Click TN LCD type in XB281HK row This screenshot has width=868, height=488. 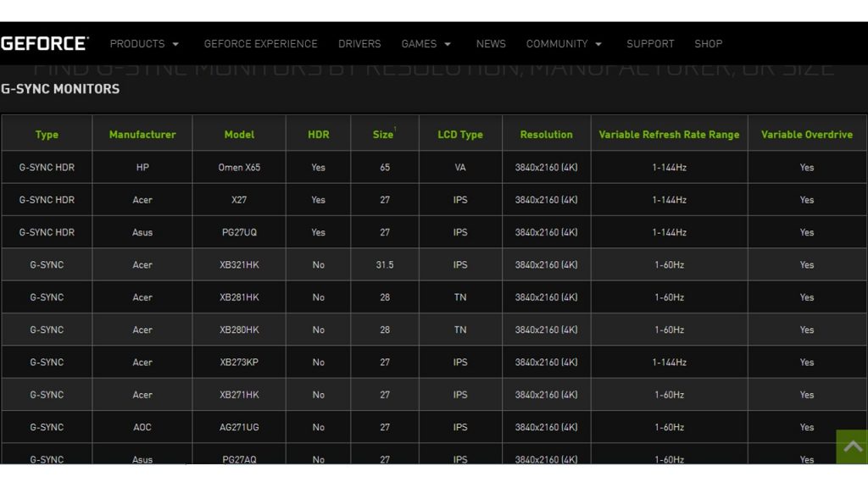[460, 297]
